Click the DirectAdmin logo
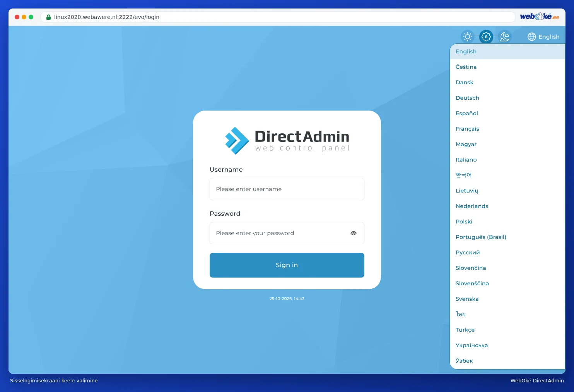Viewport: 574px width, 392px height. [x=287, y=141]
